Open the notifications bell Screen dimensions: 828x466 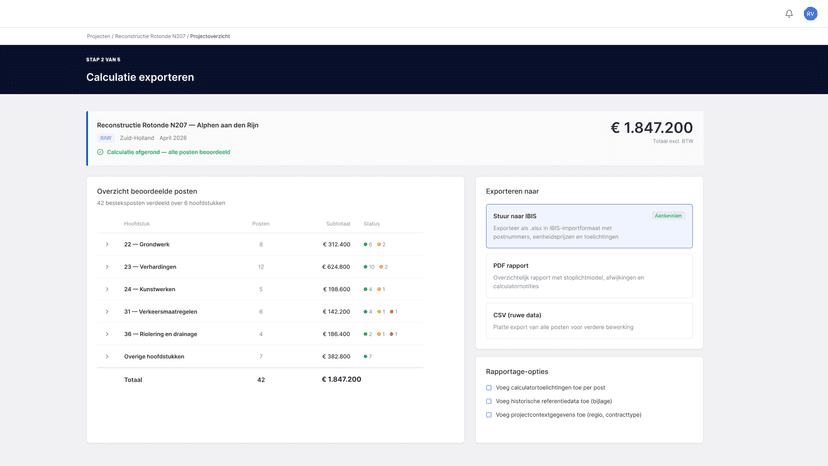click(x=789, y=14)
